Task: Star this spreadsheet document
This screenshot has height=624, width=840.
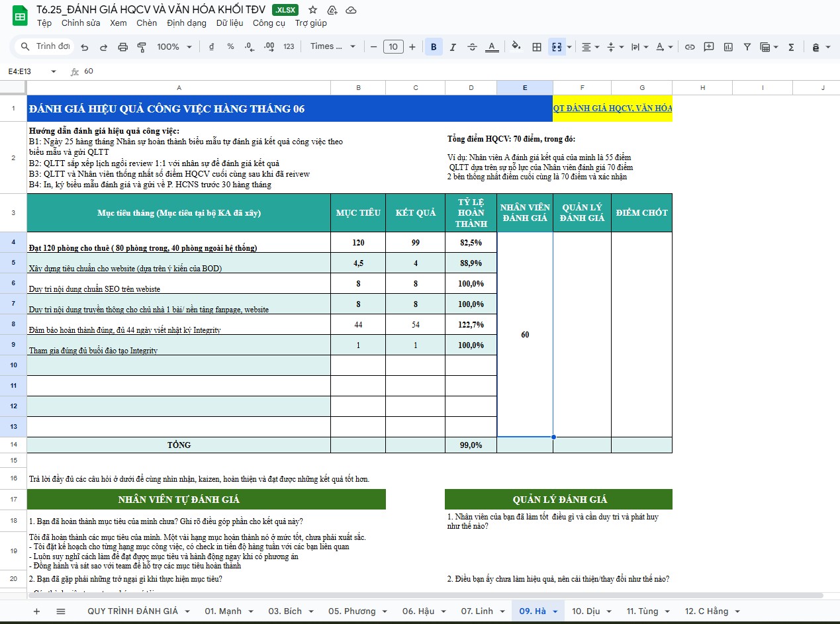Action: [313, 10]
